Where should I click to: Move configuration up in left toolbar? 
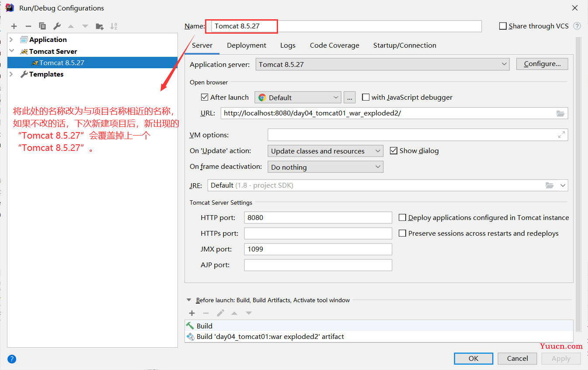click(x=71, y=26)
